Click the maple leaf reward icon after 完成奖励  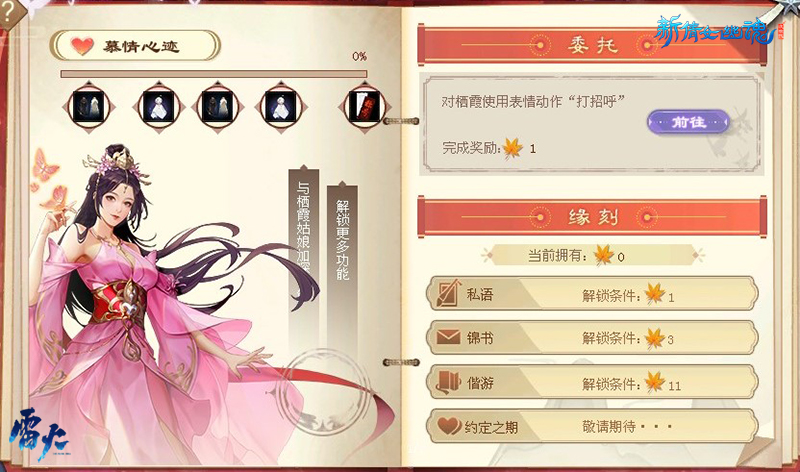512,148
